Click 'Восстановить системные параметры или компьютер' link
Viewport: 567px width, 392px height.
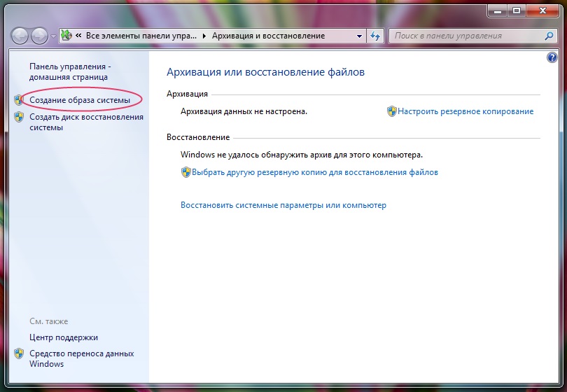283,205
